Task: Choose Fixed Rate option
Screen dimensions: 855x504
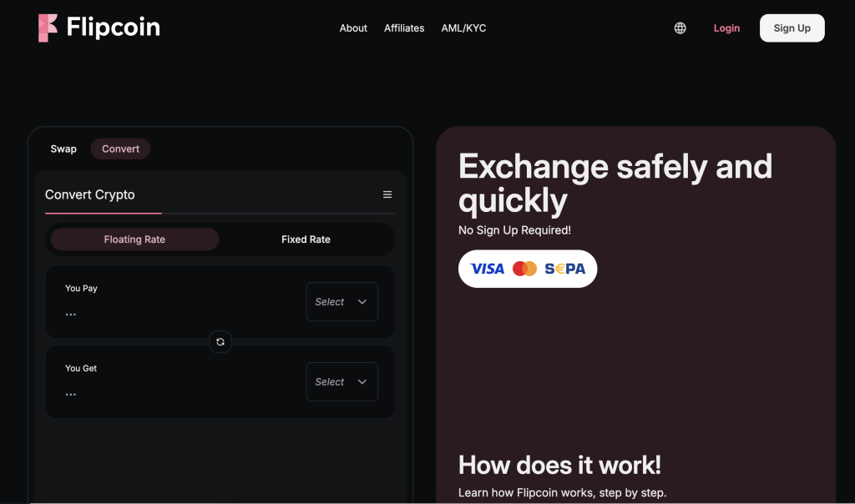Action: [x=306, y=239]
